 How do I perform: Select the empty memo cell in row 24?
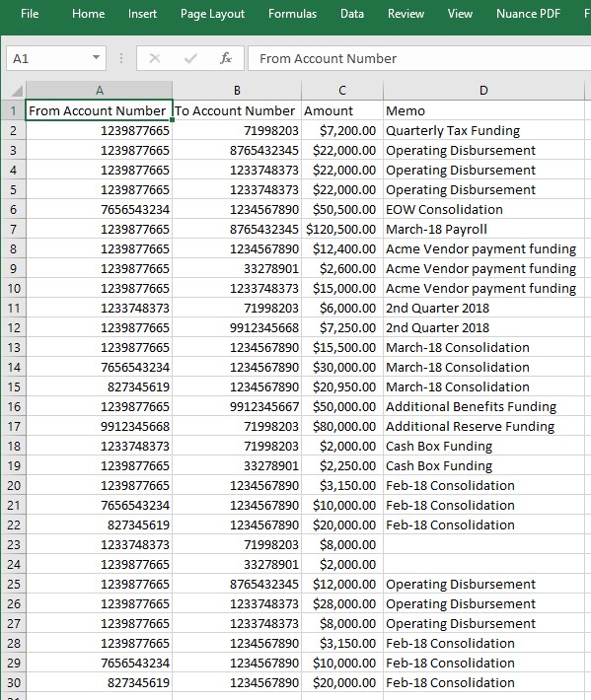pos(483,564)
